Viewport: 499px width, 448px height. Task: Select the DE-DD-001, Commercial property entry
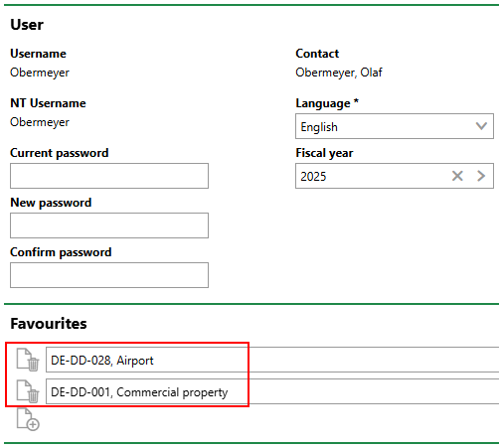pos(272,391)
